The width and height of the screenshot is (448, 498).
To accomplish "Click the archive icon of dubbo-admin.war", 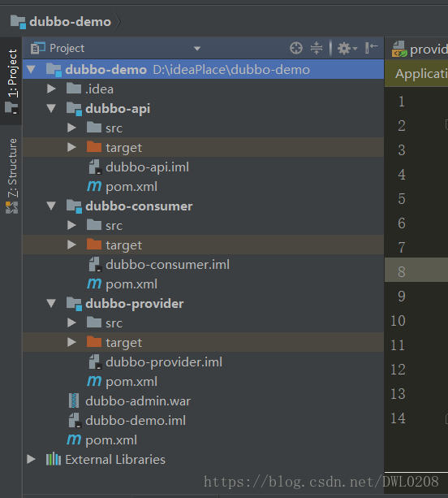I will point(74,401).
